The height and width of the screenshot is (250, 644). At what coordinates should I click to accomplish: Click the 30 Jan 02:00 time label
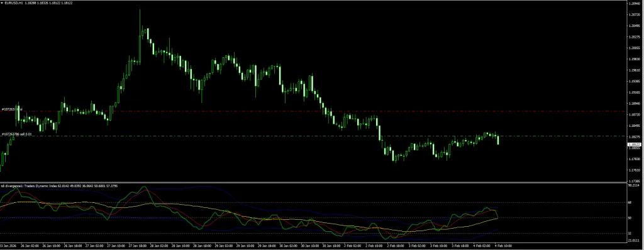coord(288,246)
